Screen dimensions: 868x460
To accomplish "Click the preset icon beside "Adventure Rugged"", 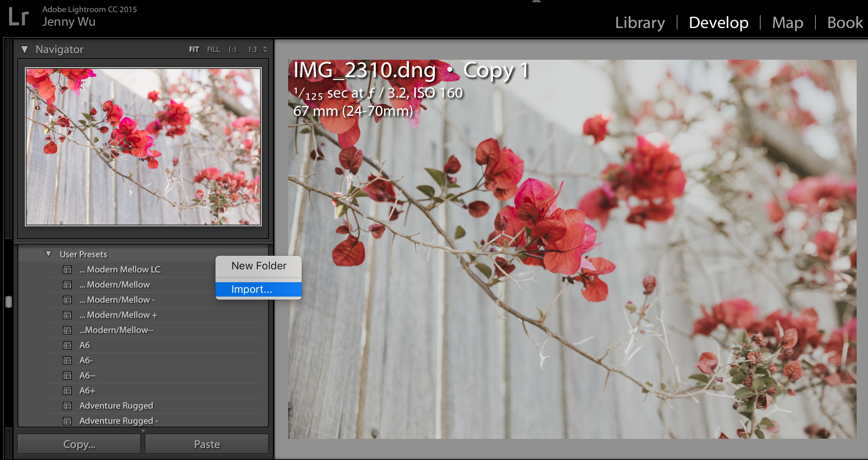I will pos(67,406).
